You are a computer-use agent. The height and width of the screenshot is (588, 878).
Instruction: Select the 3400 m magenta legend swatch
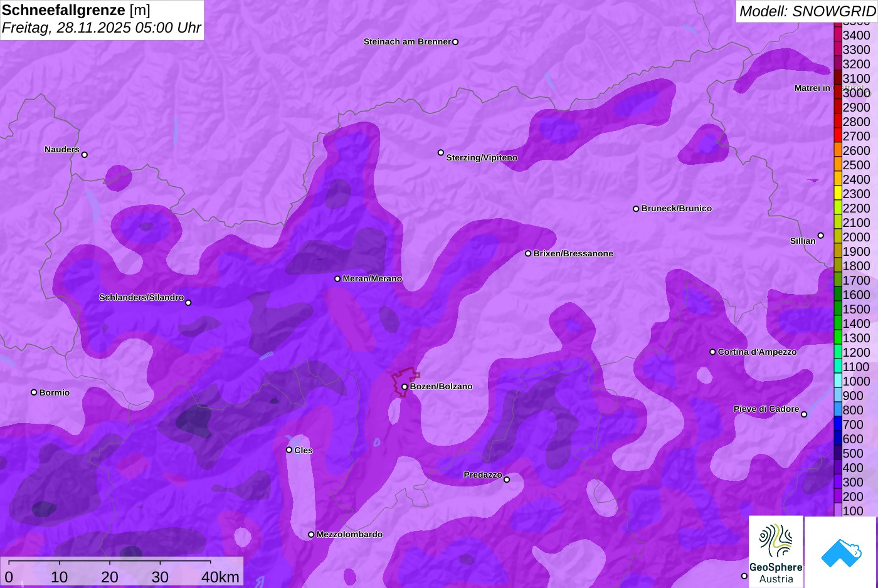click(838, 34)
